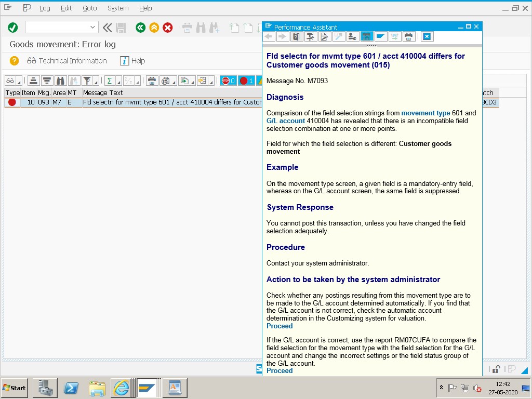Screen dimensions: 532x399
Task: Click the Item column header
Action: click(28, 92)
